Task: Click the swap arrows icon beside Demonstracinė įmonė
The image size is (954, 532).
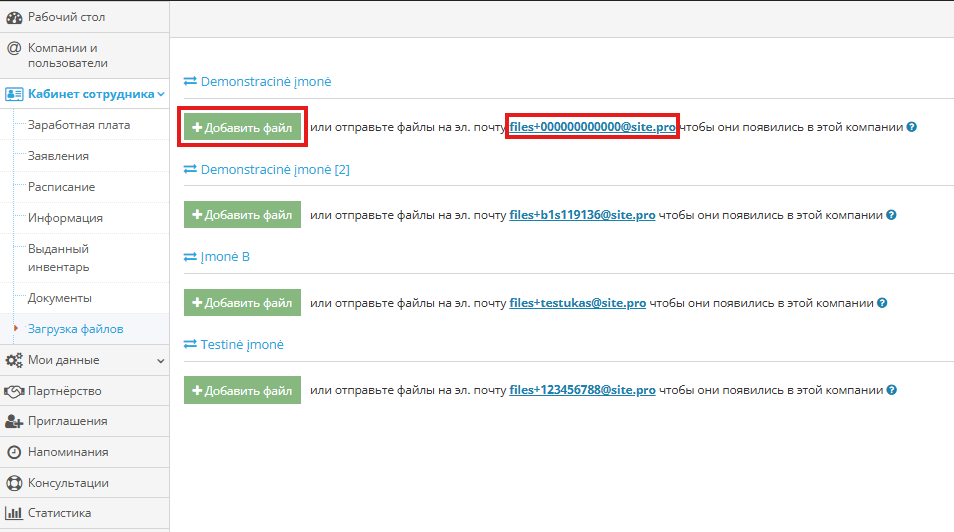Action: [x=190, y=81]
